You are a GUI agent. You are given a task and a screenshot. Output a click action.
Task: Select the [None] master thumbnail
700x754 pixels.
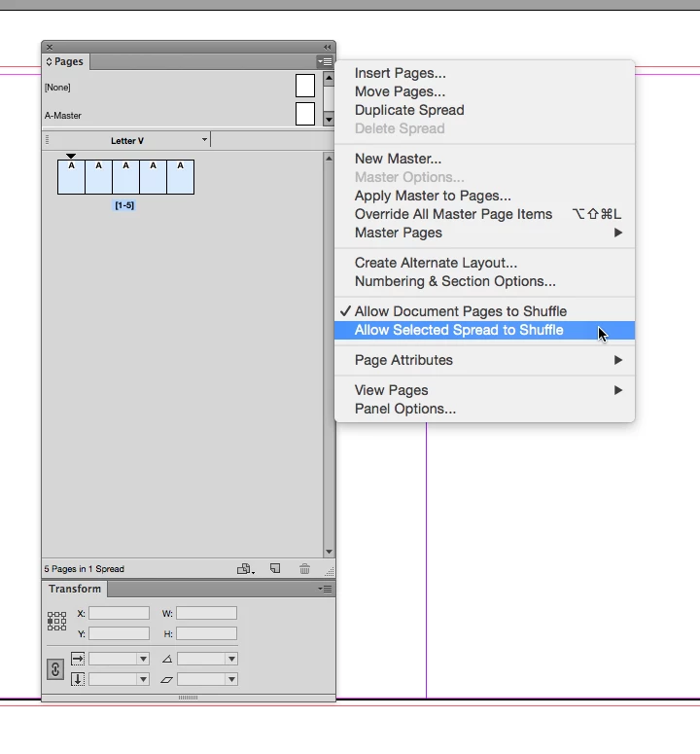(x=305, y=86)
